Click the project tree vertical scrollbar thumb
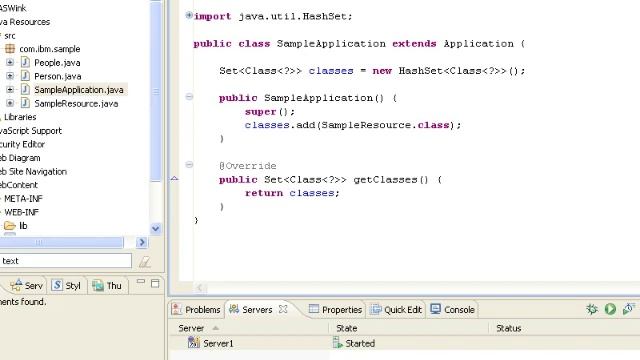The image size is (640, 360). pos(156,91)
